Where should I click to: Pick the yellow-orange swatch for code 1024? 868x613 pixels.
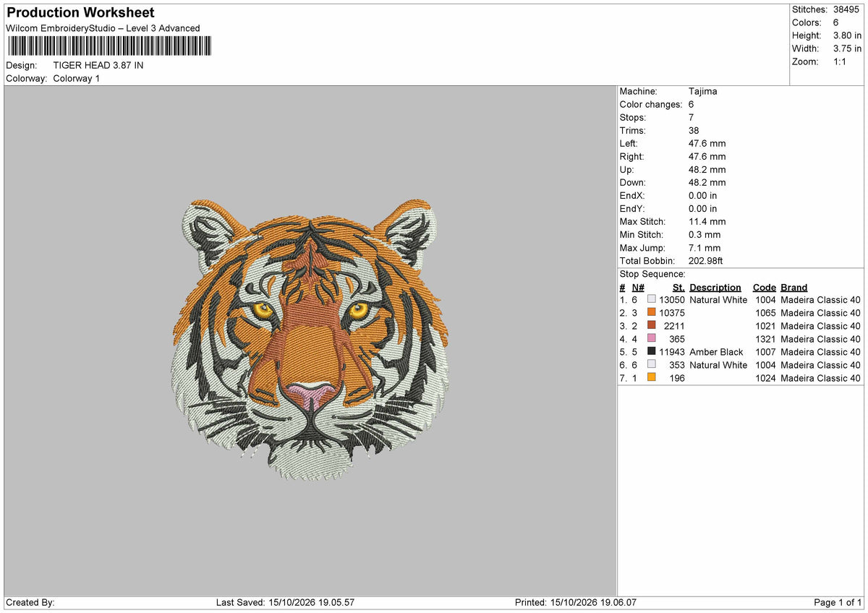[652, 377]
